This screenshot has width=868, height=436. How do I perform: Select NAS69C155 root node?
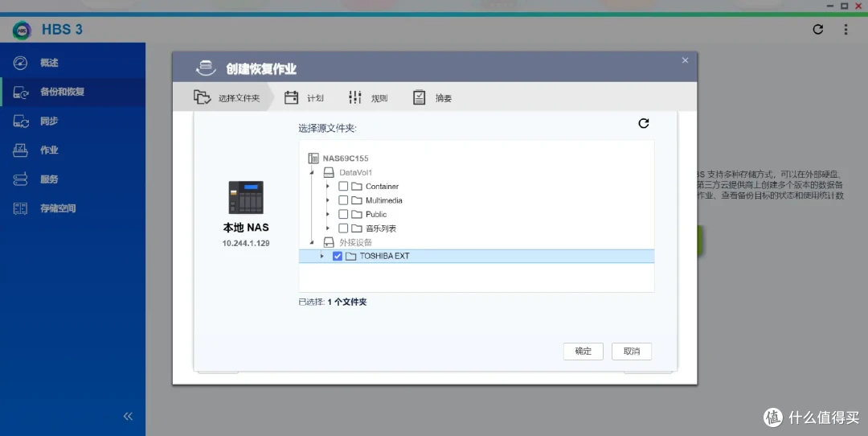pos(346,158)
